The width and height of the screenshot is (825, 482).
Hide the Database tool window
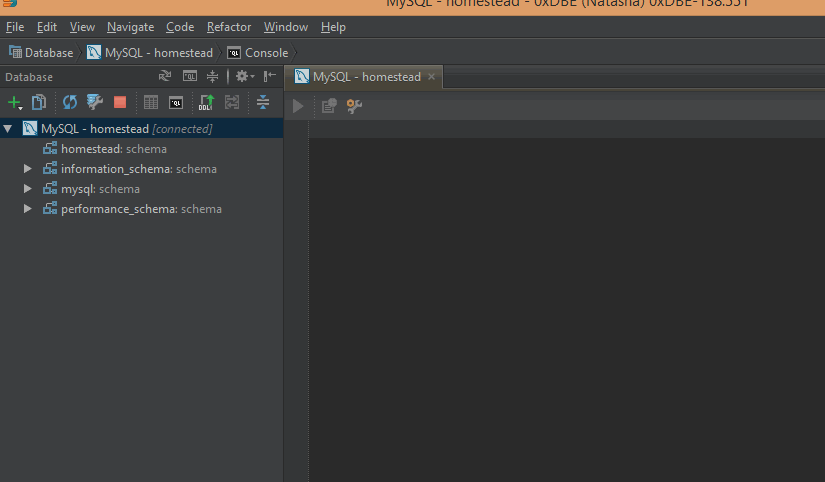[x=270, y=77]
